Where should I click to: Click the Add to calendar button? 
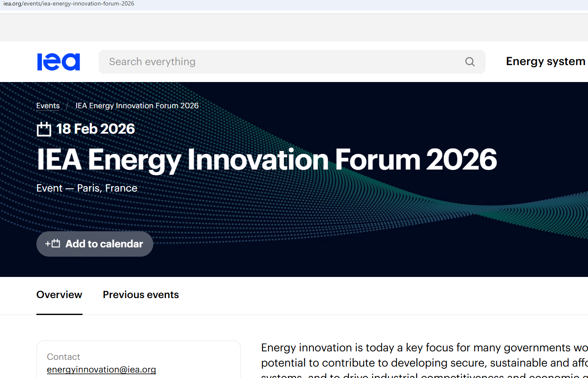click(x=94, y=244)
